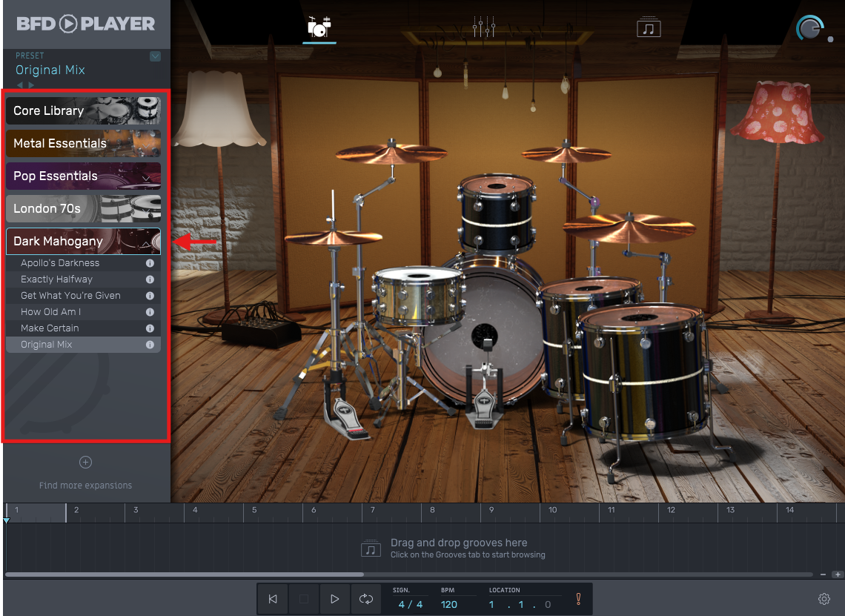
Task: Show info for Exactly Halfway preset
Action: pyautogui.click(x=150, y=279)
